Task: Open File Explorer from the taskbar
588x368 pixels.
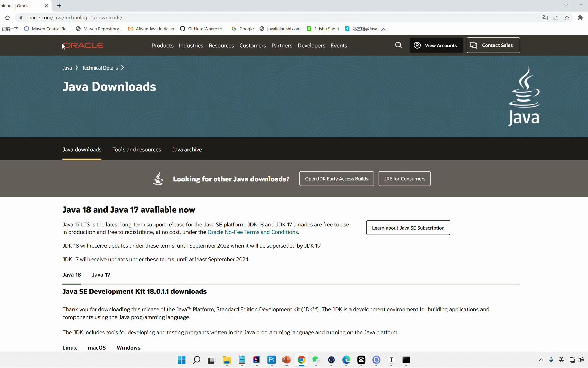Action: tap(227, 360)
